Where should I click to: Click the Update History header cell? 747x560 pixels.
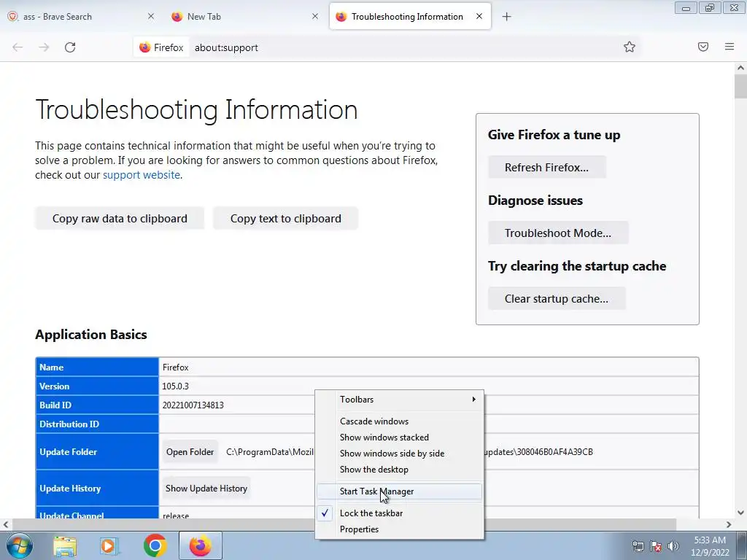[x=97, y=488]
